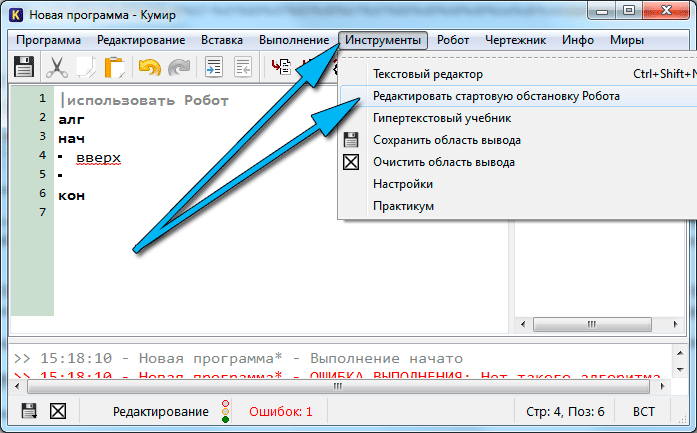Click the crossed box icon beside Очистить область вывода

click(351, 162)
